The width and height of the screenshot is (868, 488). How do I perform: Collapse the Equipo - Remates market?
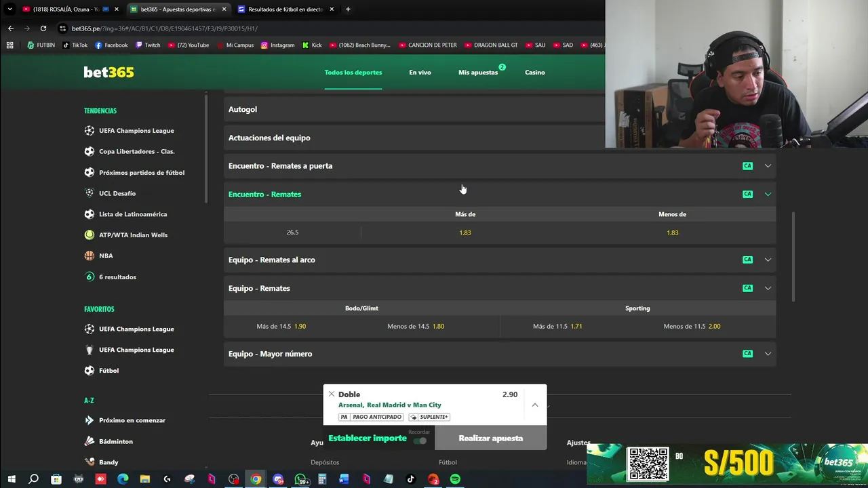(500, 289)
